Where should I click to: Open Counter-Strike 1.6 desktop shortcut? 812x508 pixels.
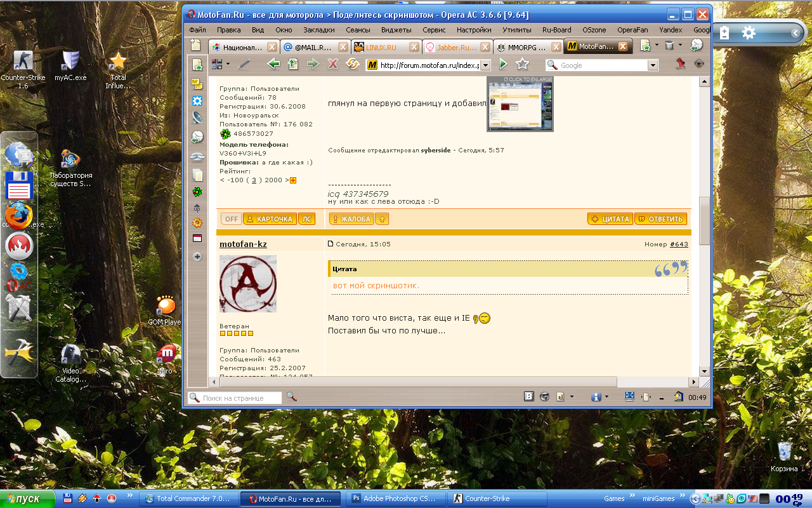point(23,70)
